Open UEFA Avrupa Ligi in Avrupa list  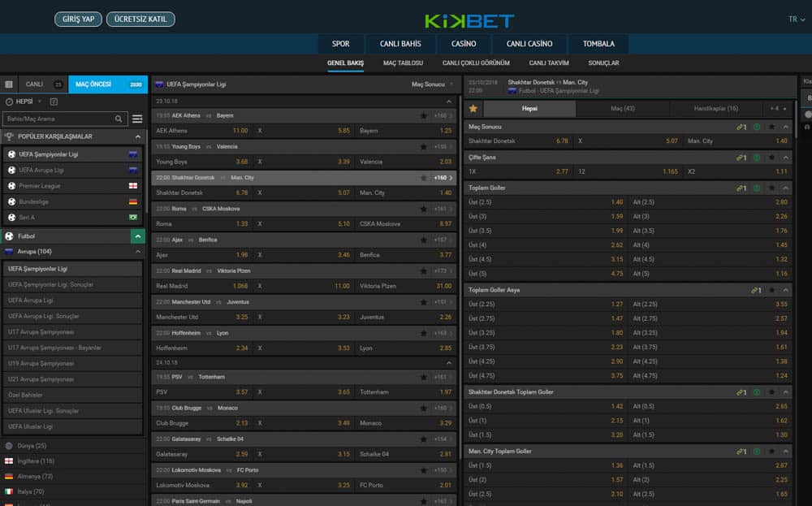[72, 301]
